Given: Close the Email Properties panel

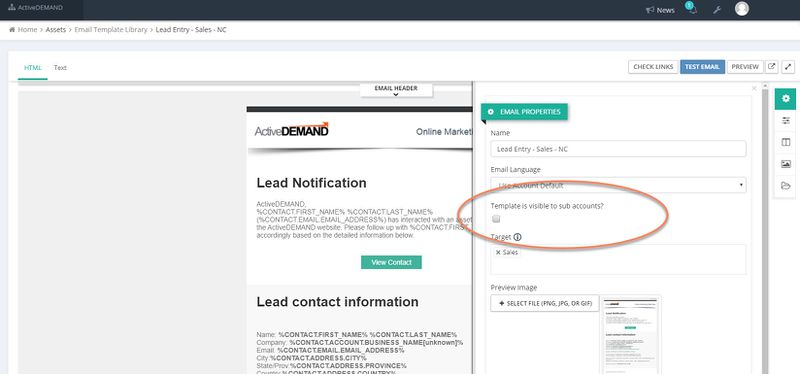Looking at the screenshot, I should [754, 88].
